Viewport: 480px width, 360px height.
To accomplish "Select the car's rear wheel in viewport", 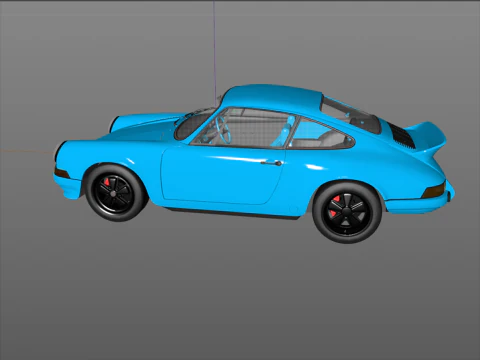I will [x=347, y=212].
